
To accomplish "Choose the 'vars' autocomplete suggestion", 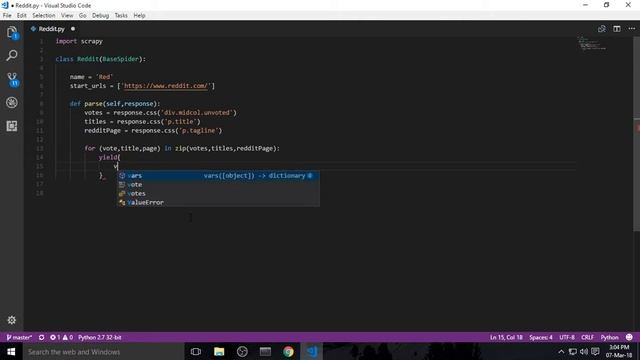I will click(x=218, y=176).
